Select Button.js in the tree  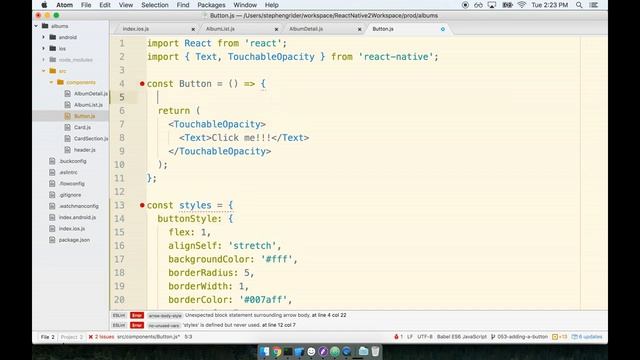pos(84,116)
